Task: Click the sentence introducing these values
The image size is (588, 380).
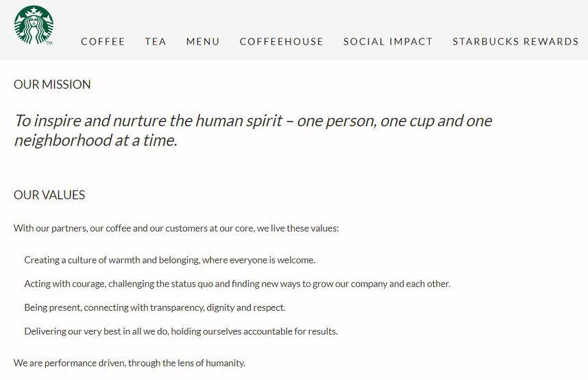Action: pyautogui.click(x=176, y=228)
